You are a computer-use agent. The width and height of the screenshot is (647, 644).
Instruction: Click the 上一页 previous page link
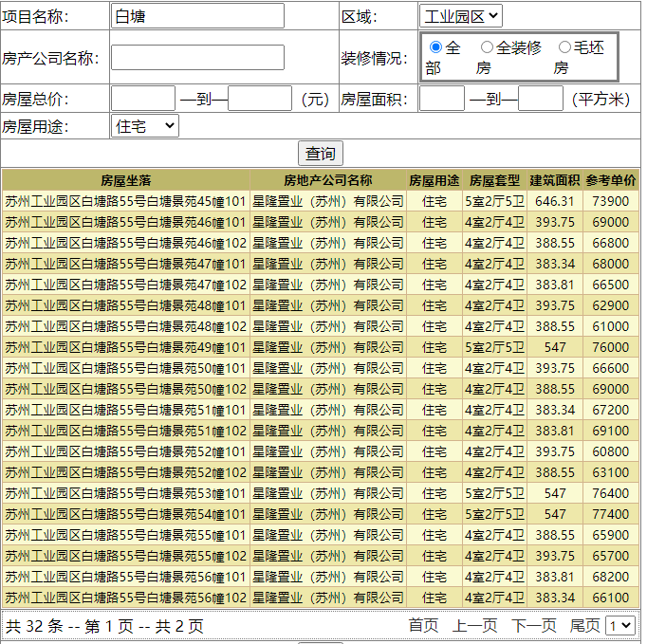click(474, 625)
